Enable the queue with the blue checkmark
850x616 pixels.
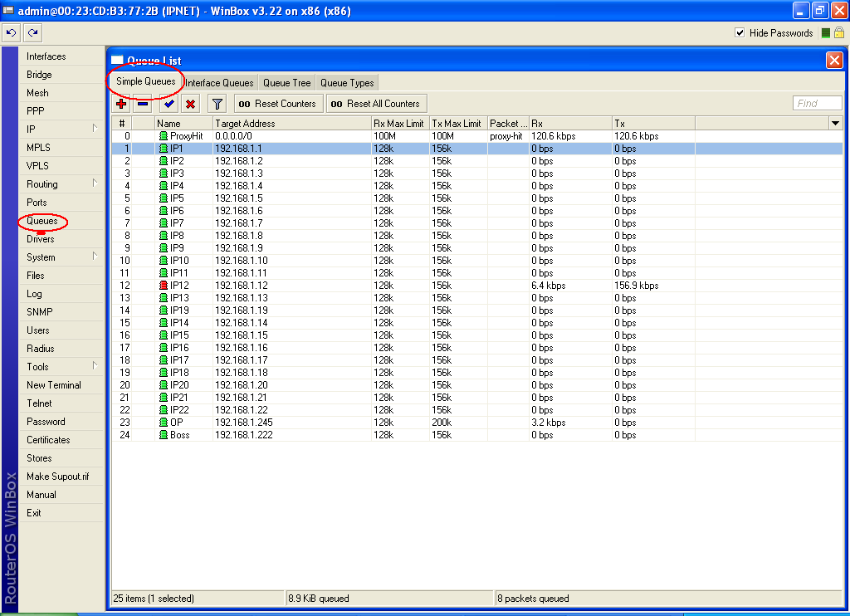(x=169, y=104)
